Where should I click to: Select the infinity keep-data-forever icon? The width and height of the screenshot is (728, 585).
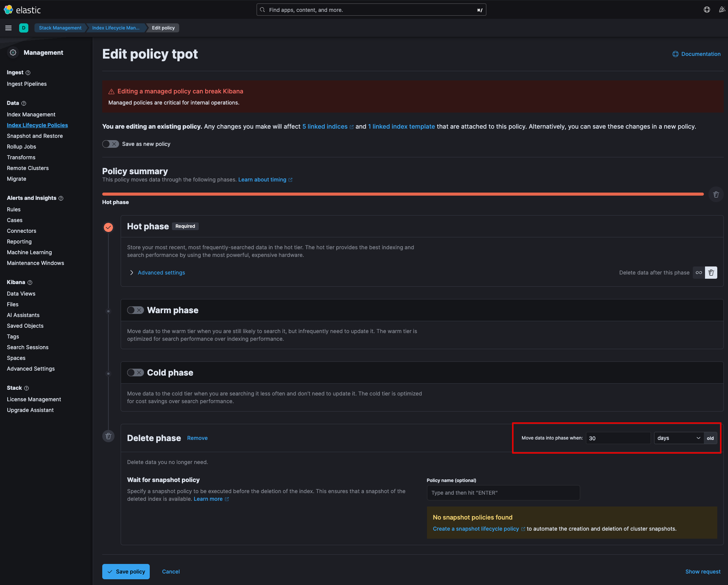tap(699, 273)
